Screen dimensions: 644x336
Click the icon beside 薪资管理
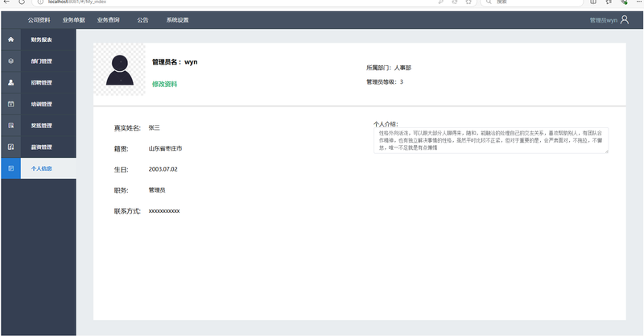pos(10,147)
